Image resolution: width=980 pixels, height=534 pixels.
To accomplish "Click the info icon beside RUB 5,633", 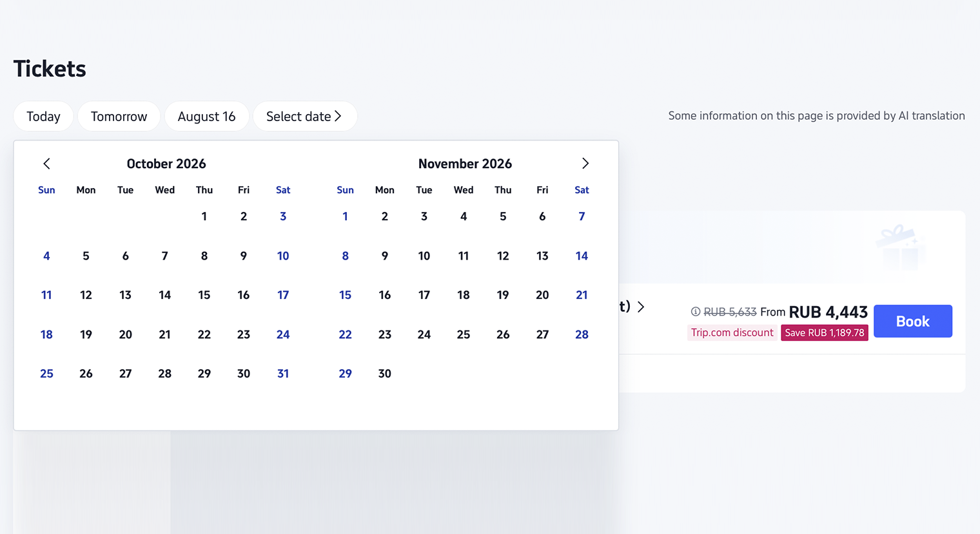I will (x=696, y=312).
